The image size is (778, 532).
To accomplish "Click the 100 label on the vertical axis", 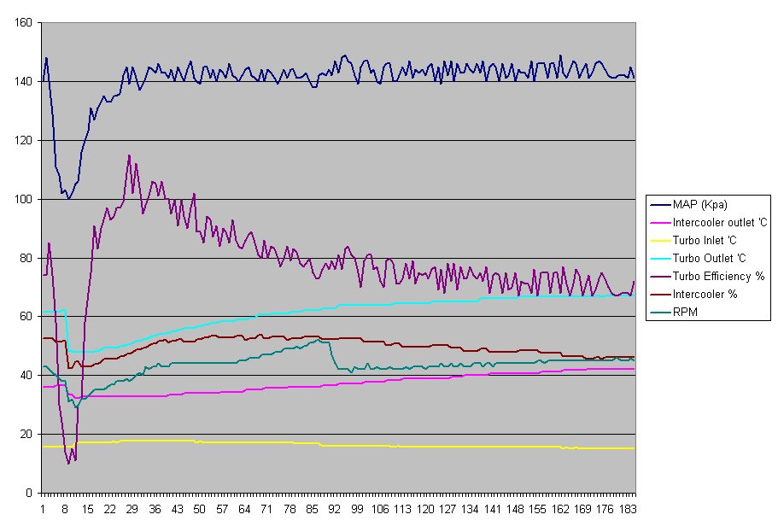I will tap(23, 199).
